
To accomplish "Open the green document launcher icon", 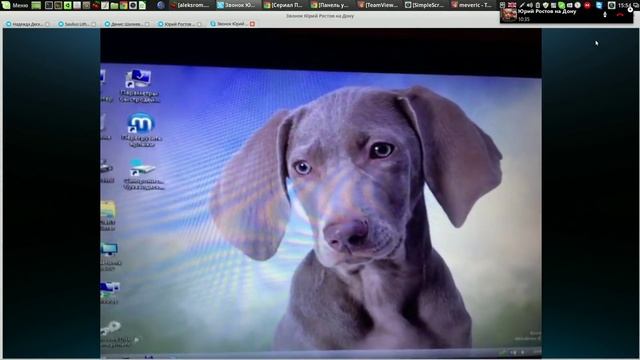I will click(142, 5).
